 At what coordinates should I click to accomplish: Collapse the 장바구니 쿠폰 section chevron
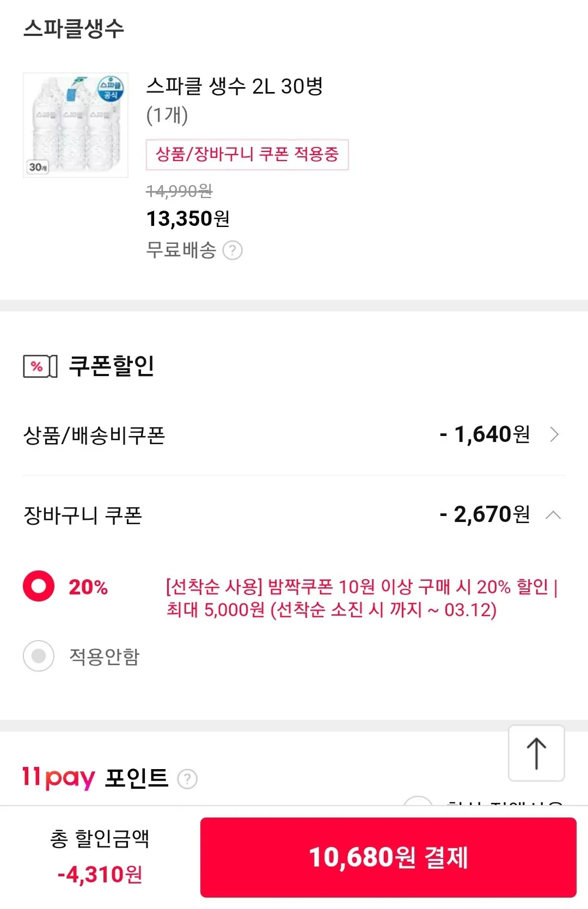553,515
